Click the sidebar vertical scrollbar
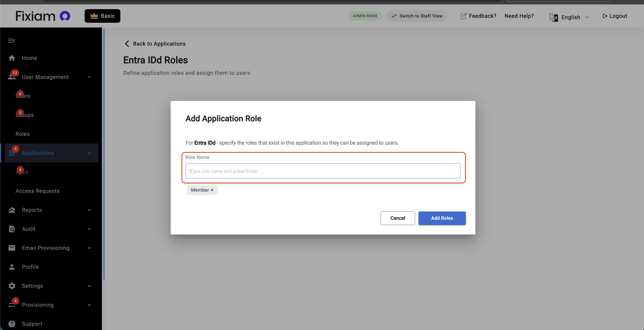Viewport: 644px width, 330px height. click(104, 154)
